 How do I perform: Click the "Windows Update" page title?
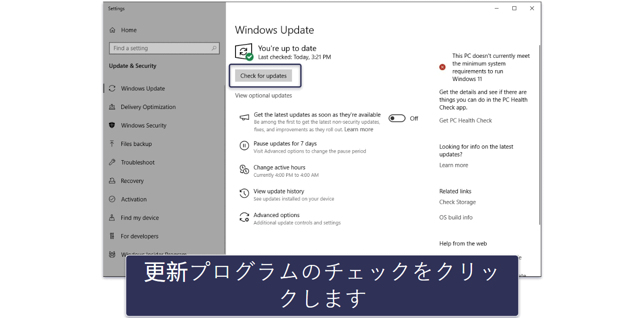click(274, 30)
